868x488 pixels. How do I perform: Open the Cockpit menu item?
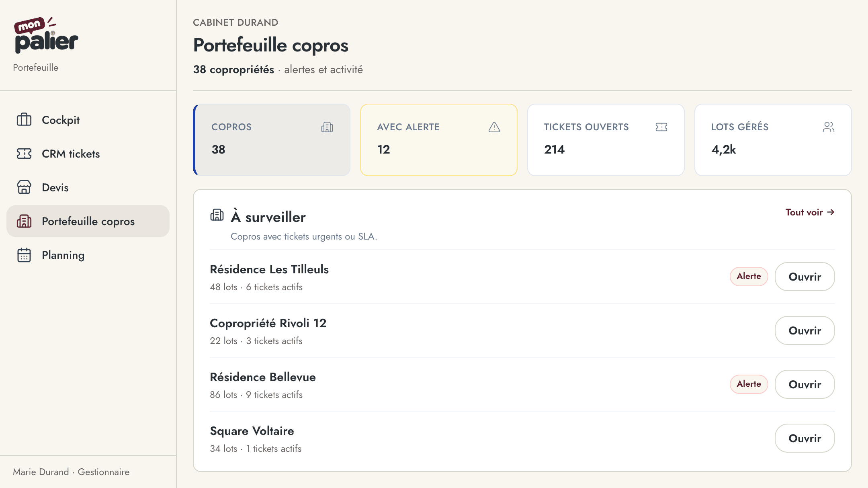[x=88, y=120]
